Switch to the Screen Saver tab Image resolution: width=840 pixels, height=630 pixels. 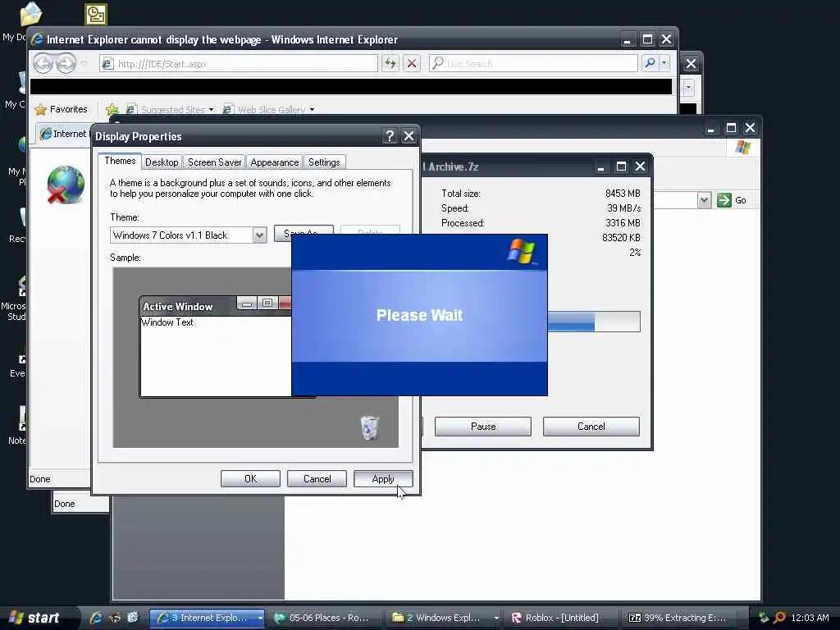click(214, 162)
